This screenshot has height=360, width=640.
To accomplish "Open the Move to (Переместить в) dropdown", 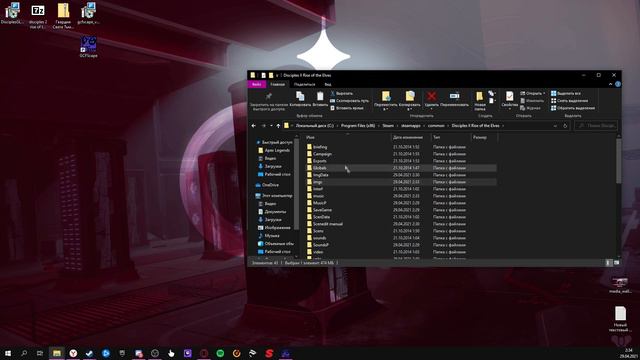I will [385, 109].
